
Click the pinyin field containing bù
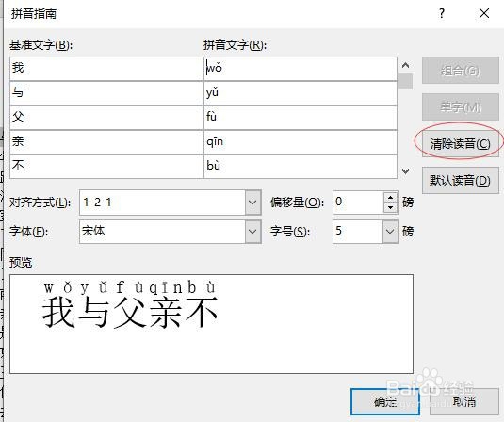click(301, 167)
